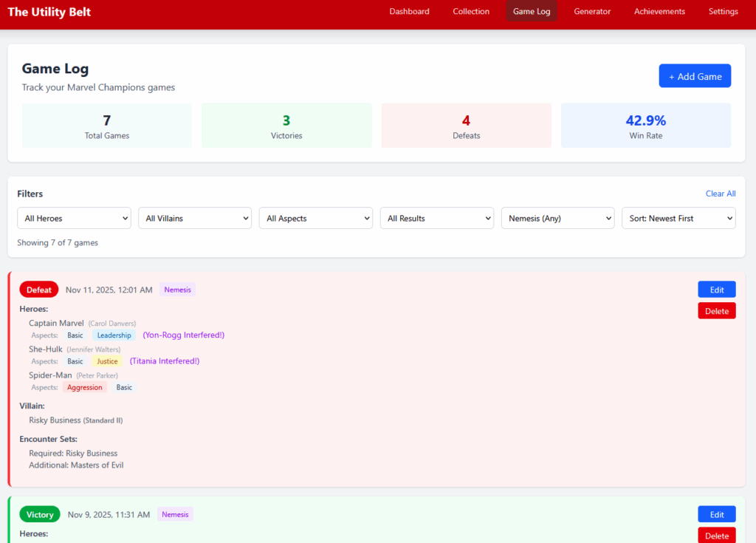Open the Sort: Newest First dropdown
The image size is (756, 543).
pos(678,218)
